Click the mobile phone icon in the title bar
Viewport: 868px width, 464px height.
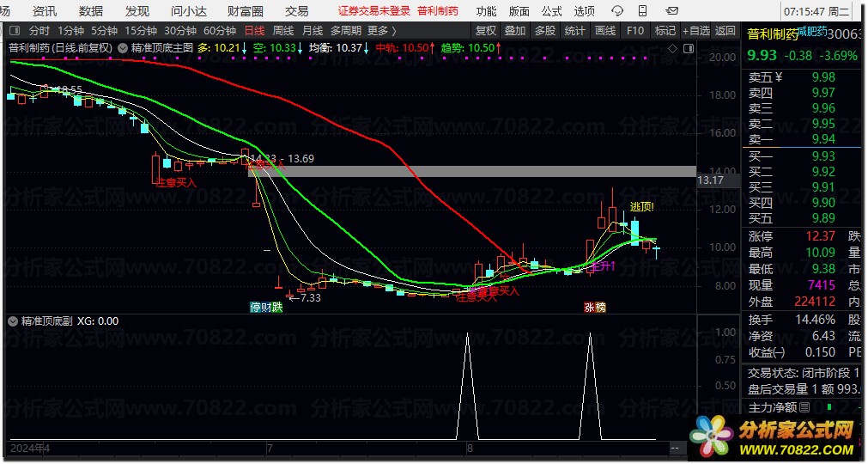pyautogui.click(x=643, y=10)
